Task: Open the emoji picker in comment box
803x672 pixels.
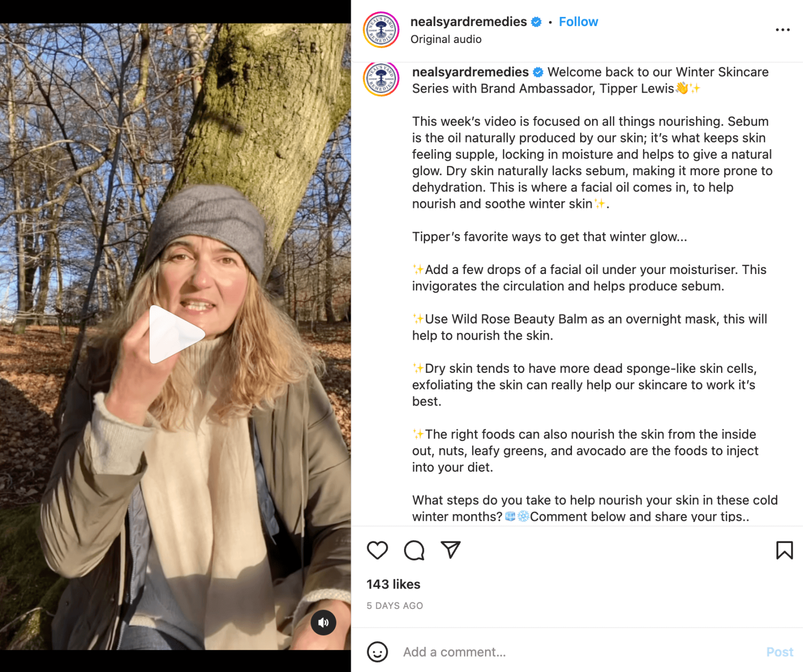Action: pos(377,652)
